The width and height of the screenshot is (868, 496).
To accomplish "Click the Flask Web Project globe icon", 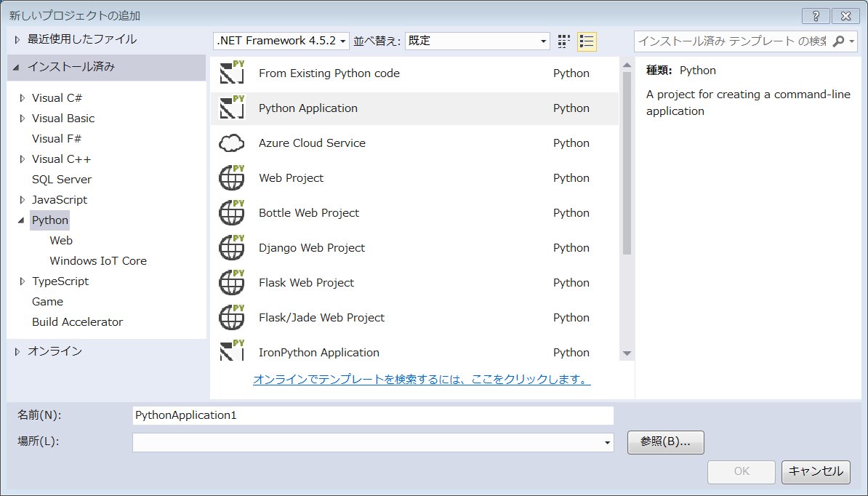I will 232,283.
